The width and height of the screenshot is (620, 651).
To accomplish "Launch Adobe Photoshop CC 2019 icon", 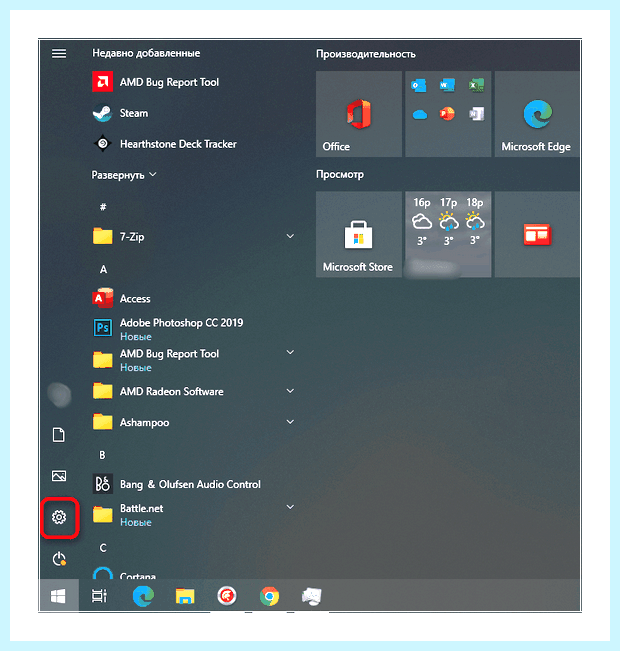I will (x=102, y=329).
